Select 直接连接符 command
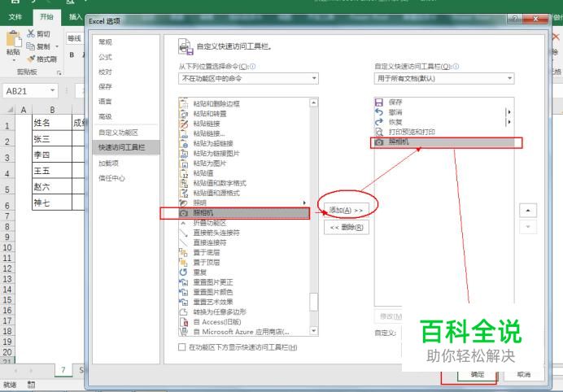Image resolution: width=563 pixels, height=392 pixels. [x=244, y=242]
